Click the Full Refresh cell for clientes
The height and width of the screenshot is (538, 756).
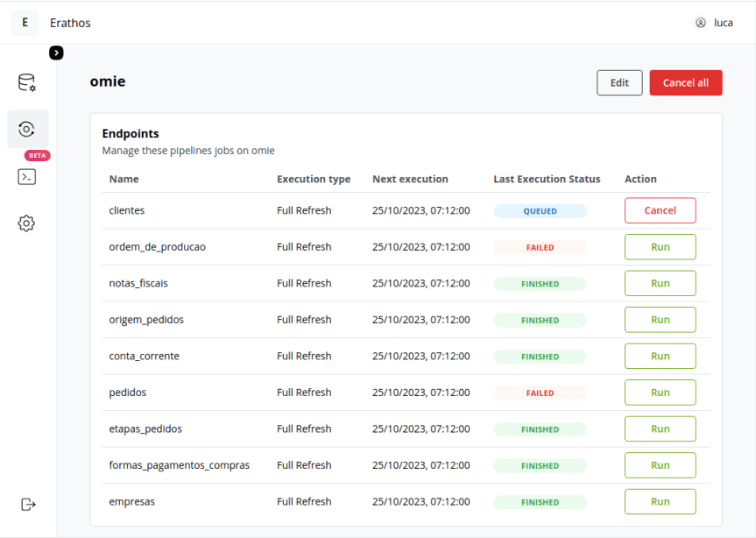(304, 210)
